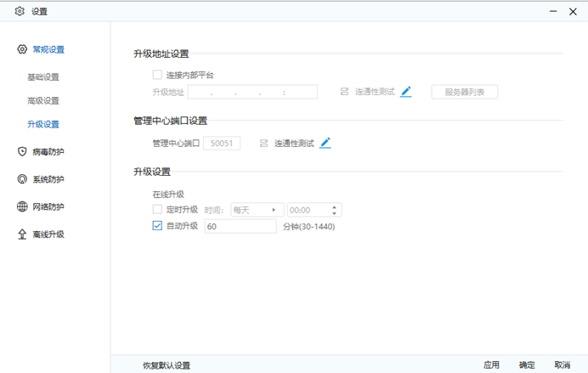The image size is (588, 373).
Task: Click the offline upgrade arrow icon
Action: click(22, 234)
